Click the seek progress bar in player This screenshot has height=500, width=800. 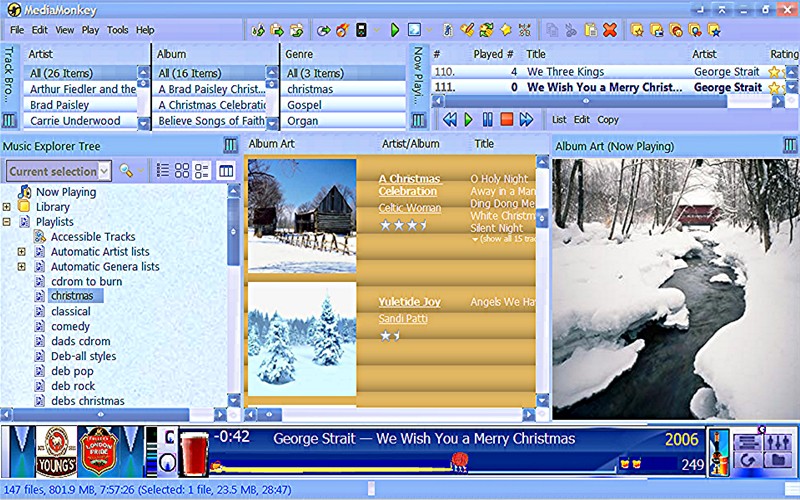point(413,466)
